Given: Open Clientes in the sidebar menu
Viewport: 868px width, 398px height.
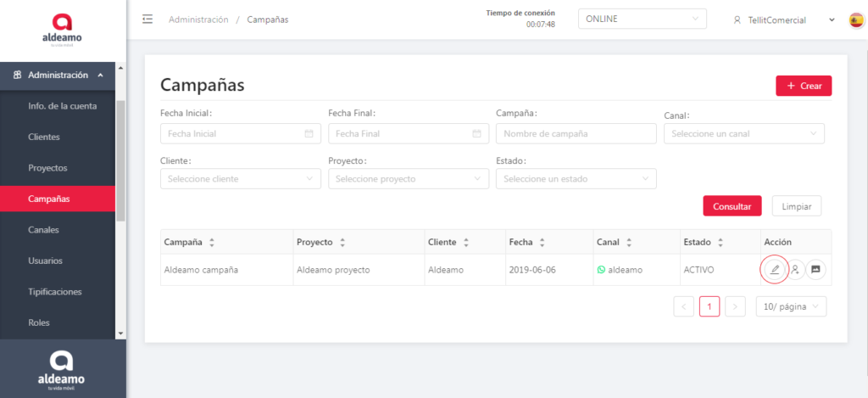Looking at the screenshot, I should tap(44, 137).
